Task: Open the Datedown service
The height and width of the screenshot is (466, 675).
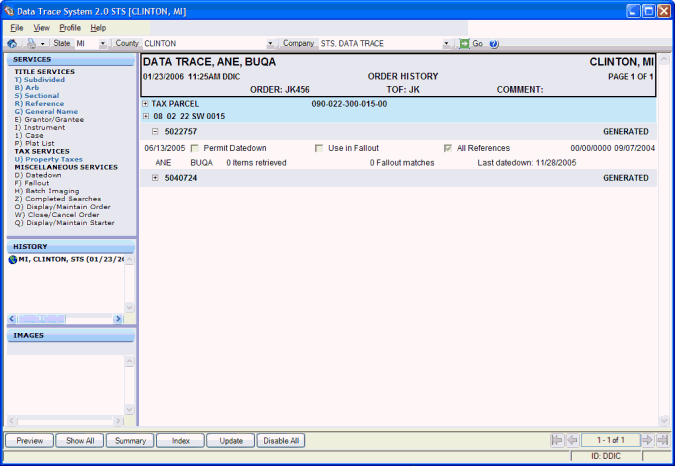Action: click(x=38, y=175)
